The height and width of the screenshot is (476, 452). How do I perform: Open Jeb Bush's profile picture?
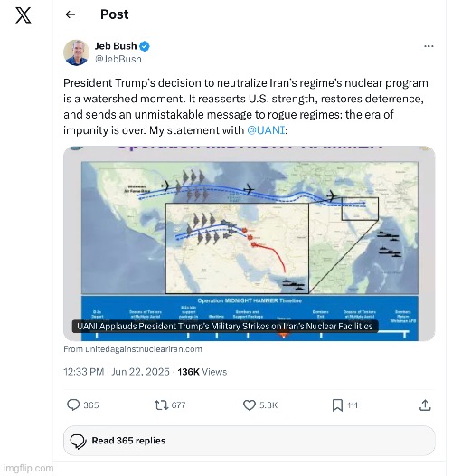point(77,52)
